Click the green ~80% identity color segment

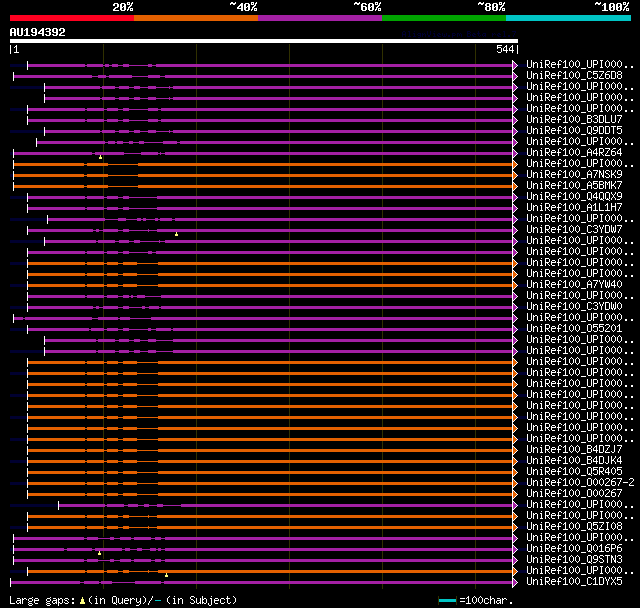pos(444,18)
